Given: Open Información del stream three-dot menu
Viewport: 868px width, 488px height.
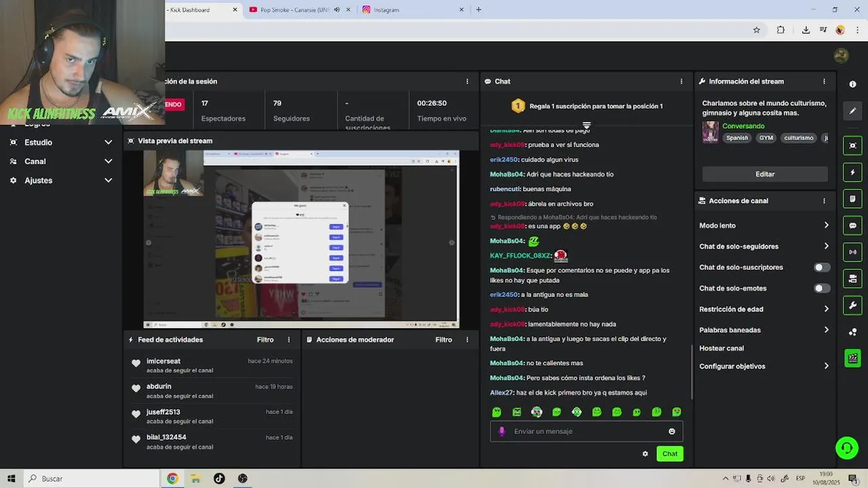Looking at the screenshot, I should pyautogui.click(x=824, y=81).
